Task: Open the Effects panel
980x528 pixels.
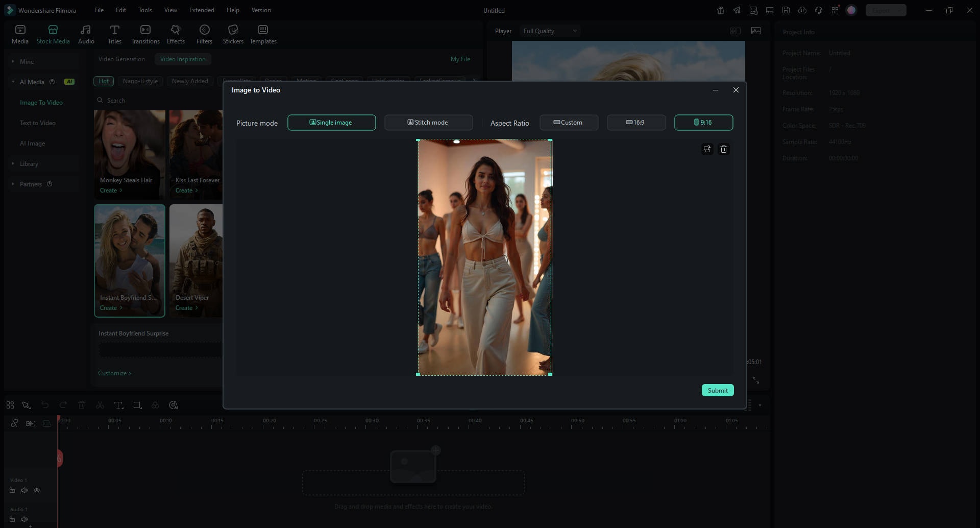Action: point(176,34)
